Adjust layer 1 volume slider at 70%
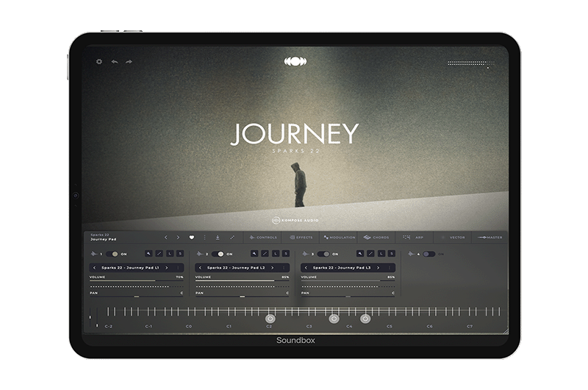The image size is (588, 390). [x=136, y=280]
